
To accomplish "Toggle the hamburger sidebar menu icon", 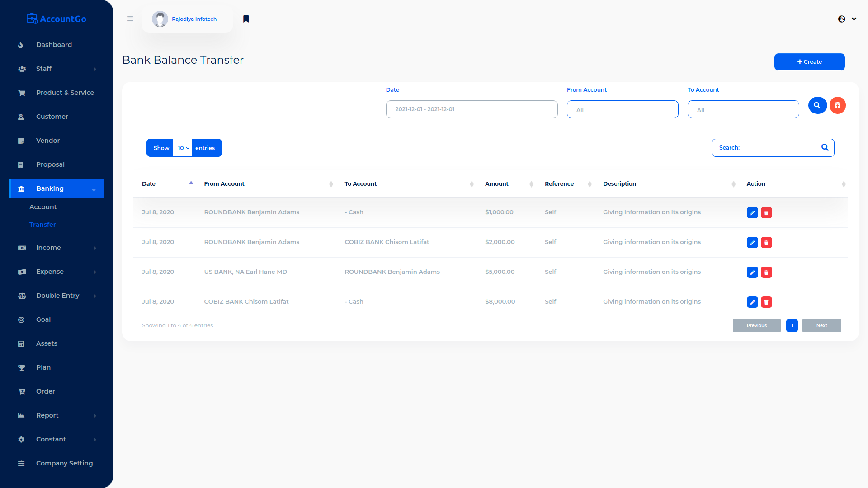I will 130,19.
